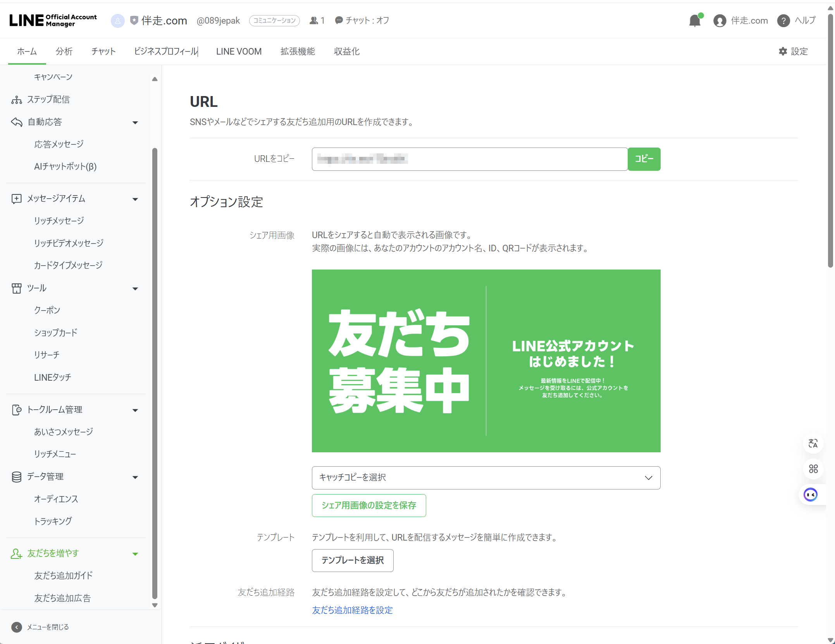835x644 pixels.
Task: Collapse the メッセージアイテム section
Action: tap(135, 199)
